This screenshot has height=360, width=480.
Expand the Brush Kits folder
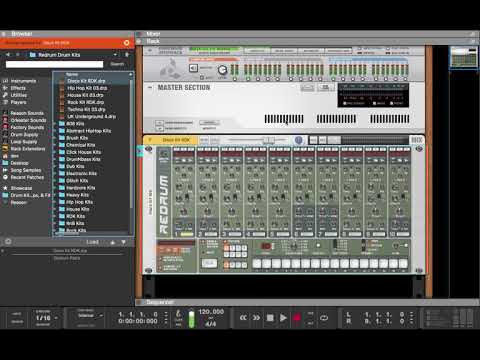coord(55,138)
